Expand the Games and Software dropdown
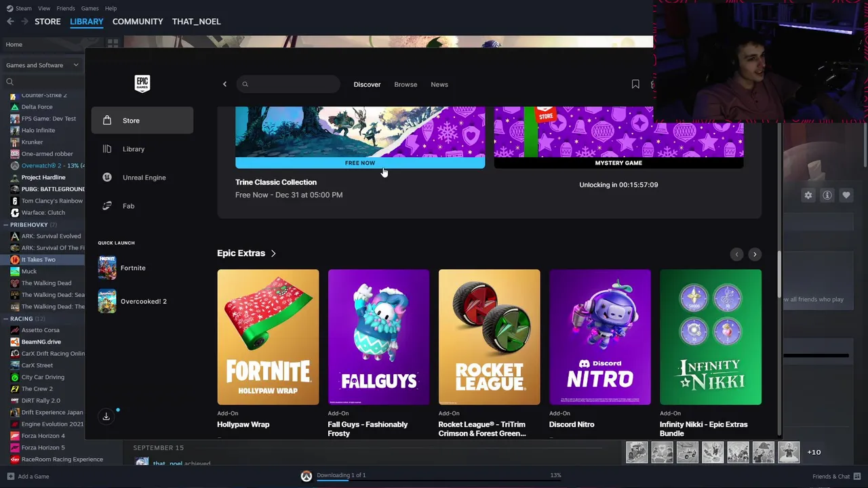The height and width of the screenshot is (488, 868). (x=42, y=65)
